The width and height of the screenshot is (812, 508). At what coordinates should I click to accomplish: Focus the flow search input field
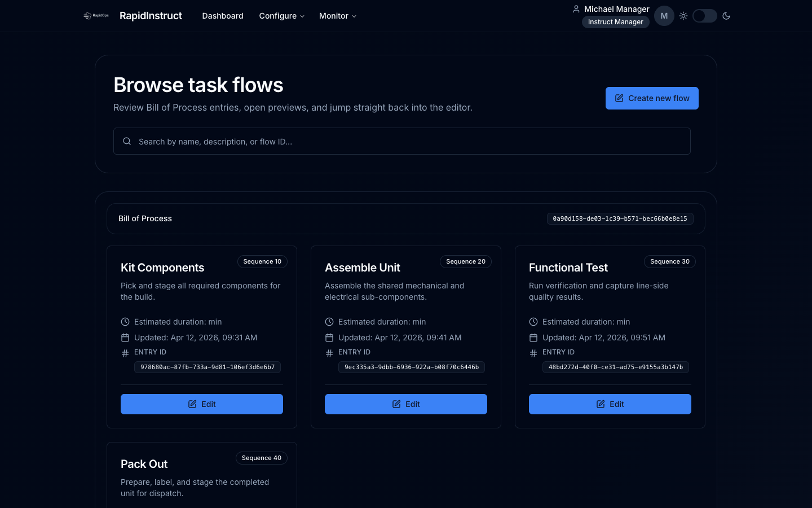402,141
